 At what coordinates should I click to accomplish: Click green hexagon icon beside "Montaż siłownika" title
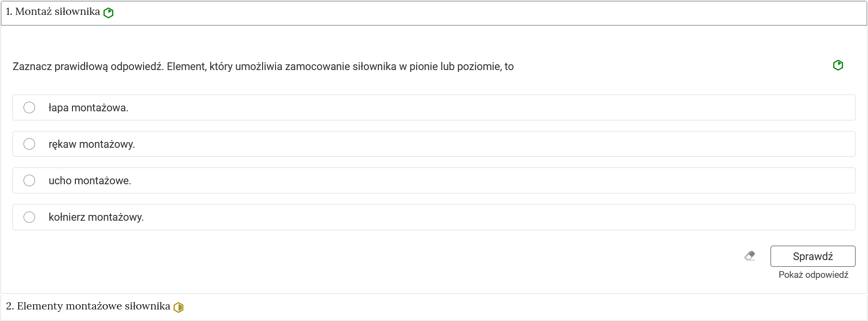[108, 12]
